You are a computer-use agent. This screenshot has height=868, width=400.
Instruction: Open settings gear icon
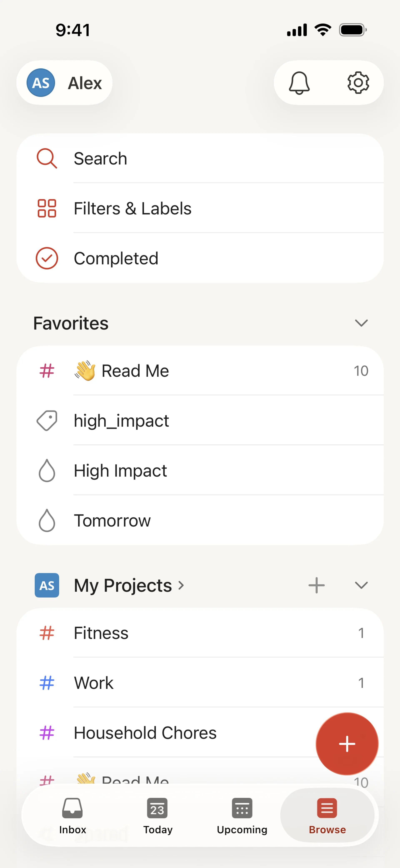point(358,83)
